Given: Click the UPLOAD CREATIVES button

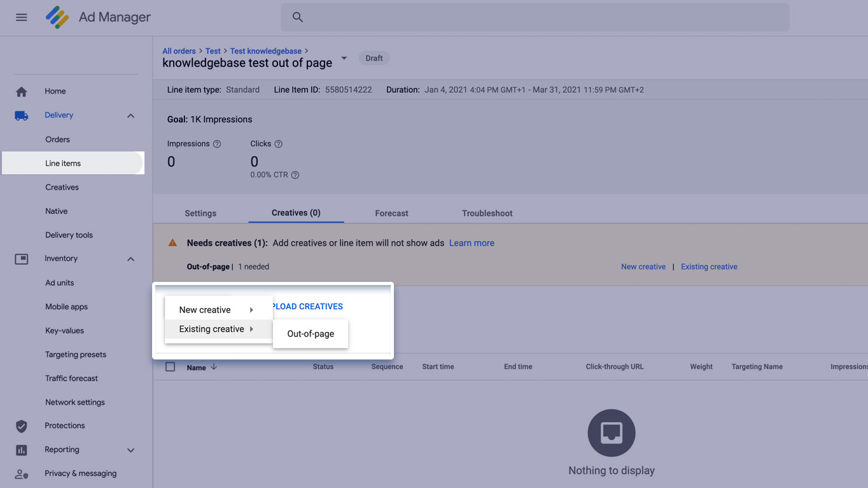Looking at the screenshot, I should [x=307, y=307].
